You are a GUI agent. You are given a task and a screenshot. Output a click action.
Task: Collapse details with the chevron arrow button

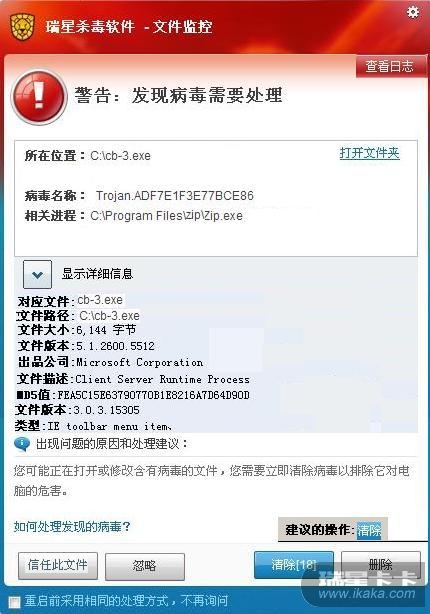tap(37, 274)
